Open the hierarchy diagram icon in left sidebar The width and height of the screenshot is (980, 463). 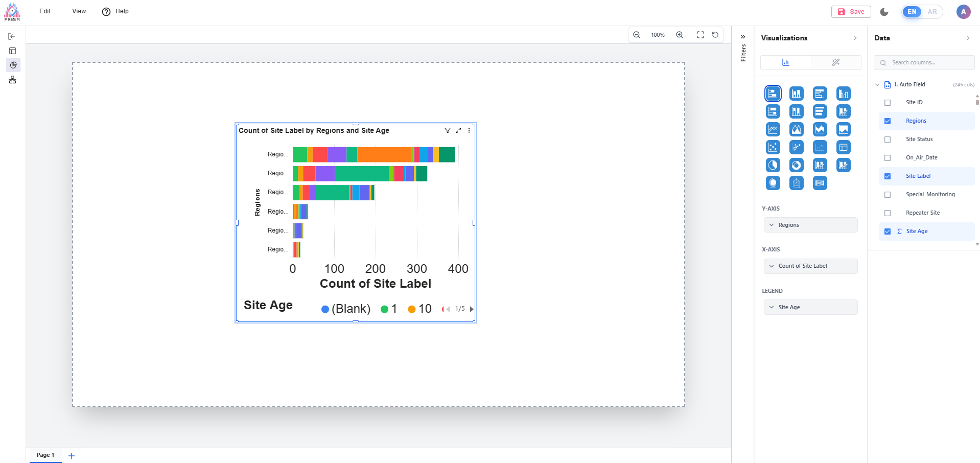[x=13, y=80]
